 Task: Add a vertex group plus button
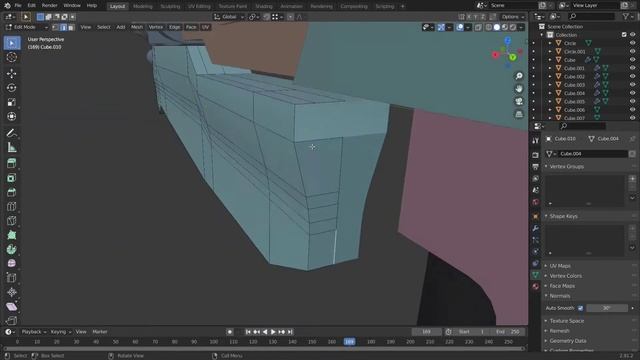click(632, 178)
